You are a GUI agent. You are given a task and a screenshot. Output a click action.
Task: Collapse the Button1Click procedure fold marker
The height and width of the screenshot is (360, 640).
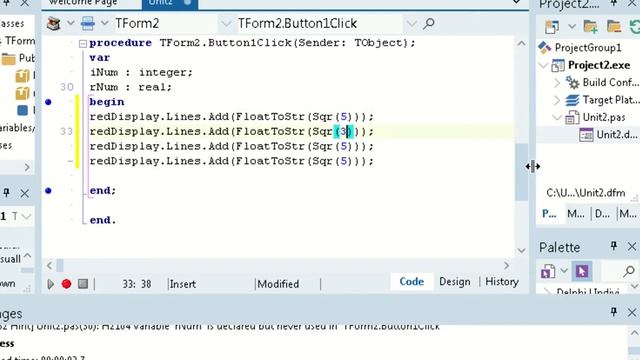coord(82,43)
